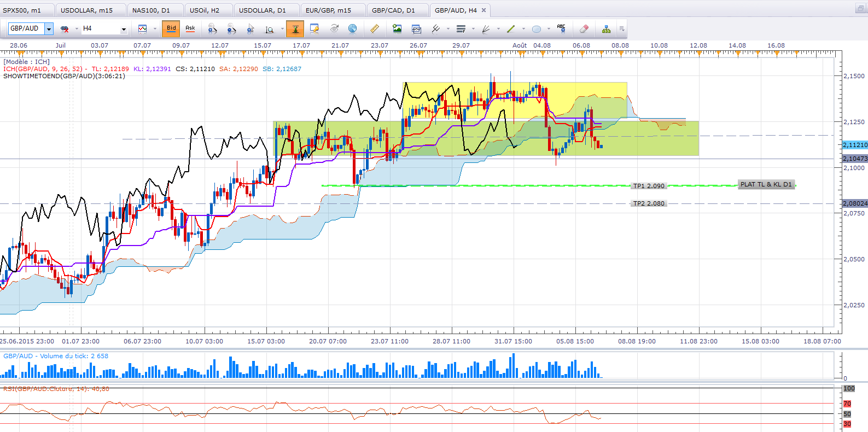Screen dimensions: 868x432
Task: Click the zoom in magnifier icon
Action: point(212,28)
